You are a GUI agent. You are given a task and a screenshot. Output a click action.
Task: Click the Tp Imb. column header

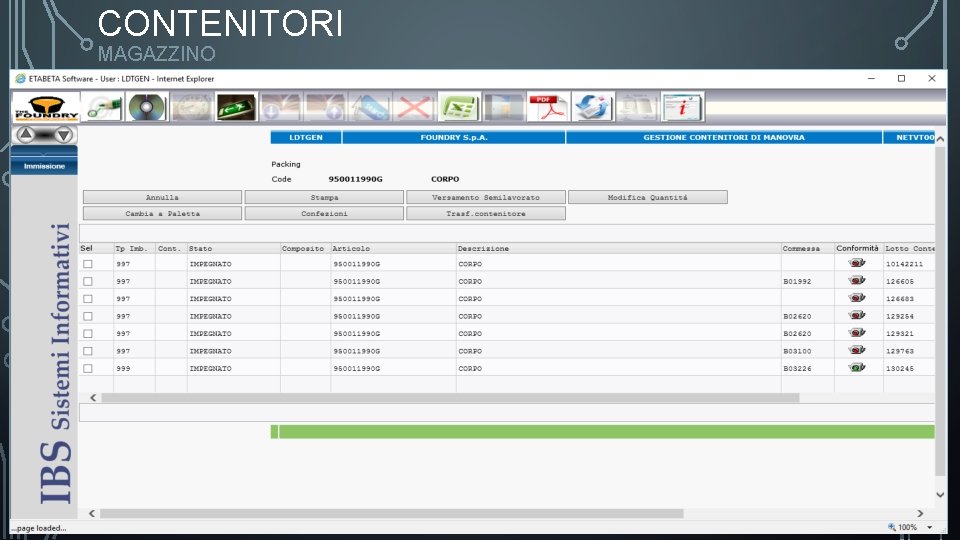pyautogui.click(x=131, y=249)
